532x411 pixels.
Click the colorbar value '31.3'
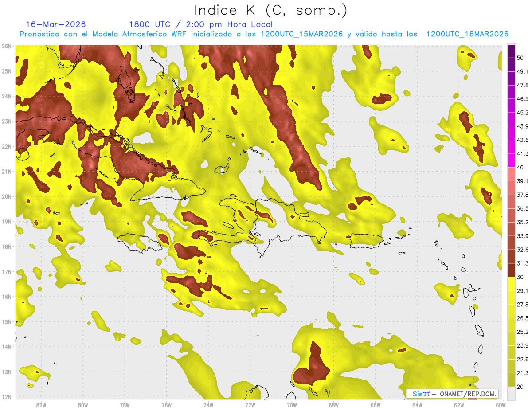tap(522, 263)
